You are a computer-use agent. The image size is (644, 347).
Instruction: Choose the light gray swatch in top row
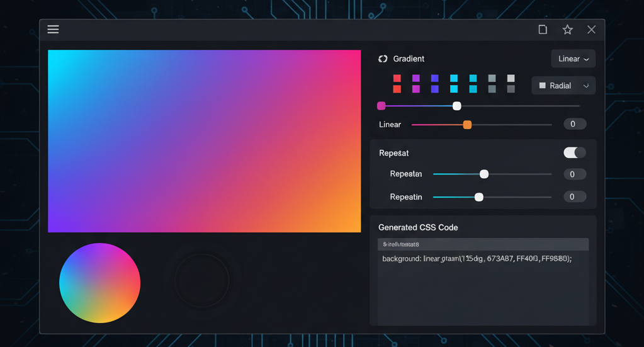coord(511,78)
